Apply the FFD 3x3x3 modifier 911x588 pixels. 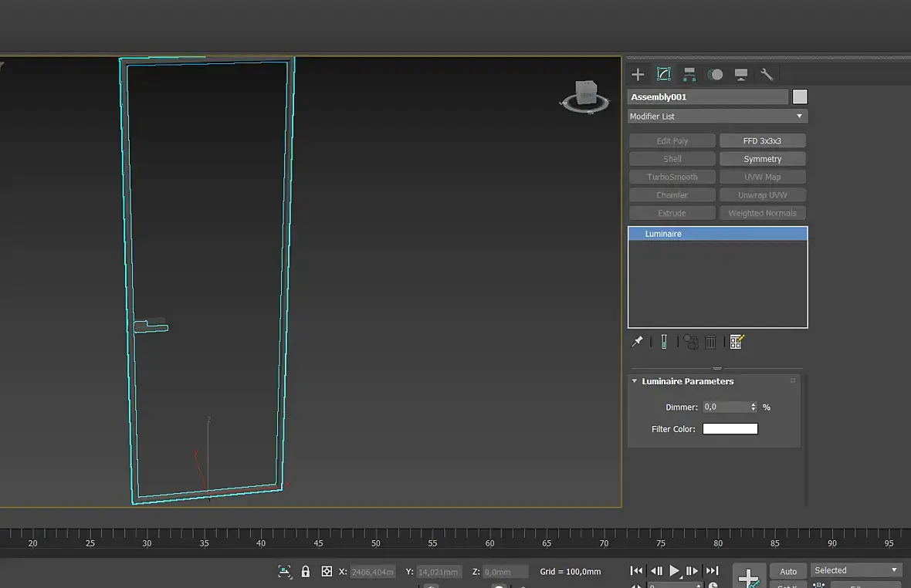tap(762, 141)
